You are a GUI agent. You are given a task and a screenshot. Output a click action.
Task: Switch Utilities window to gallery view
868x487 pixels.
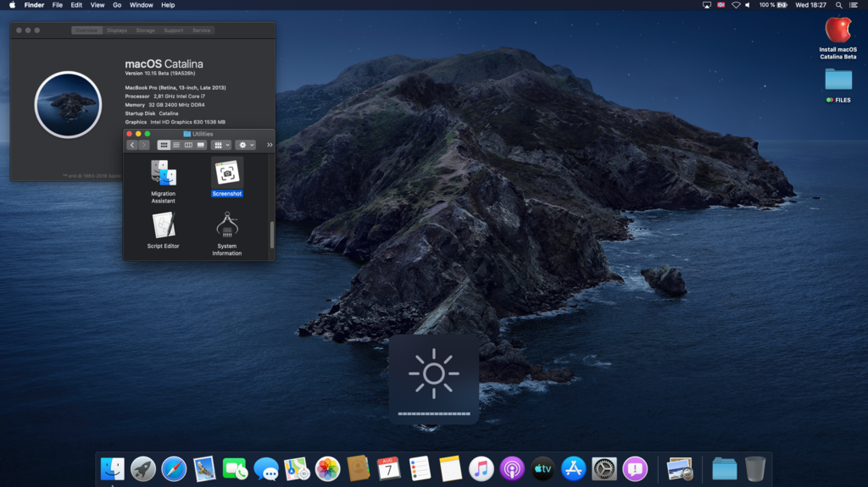point(201,145)
